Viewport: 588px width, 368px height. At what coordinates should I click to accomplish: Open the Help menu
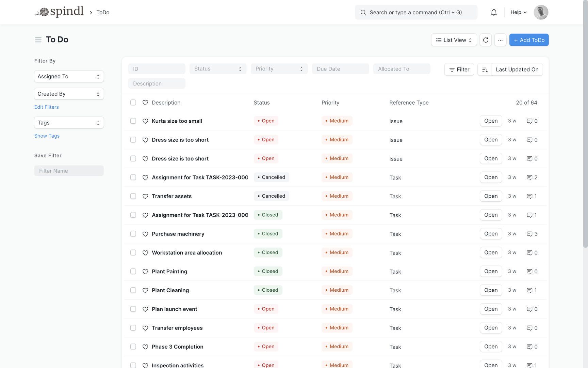tap(518, 12)
